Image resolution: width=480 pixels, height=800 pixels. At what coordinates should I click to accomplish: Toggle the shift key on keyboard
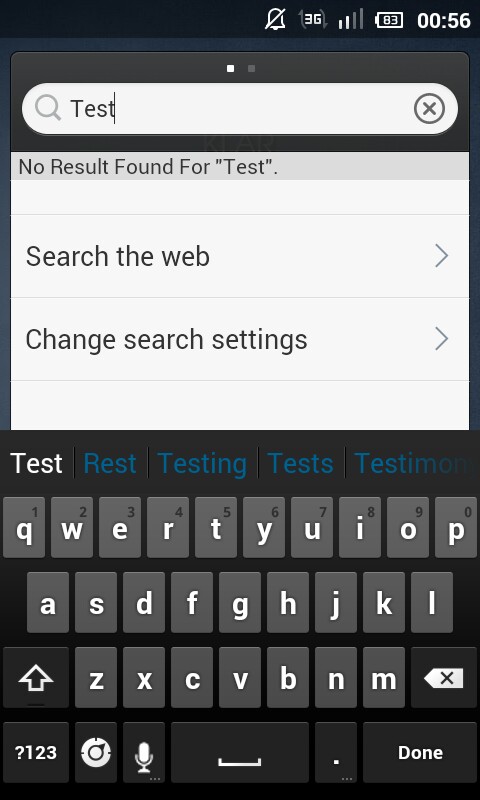click(x=36, y=678)
